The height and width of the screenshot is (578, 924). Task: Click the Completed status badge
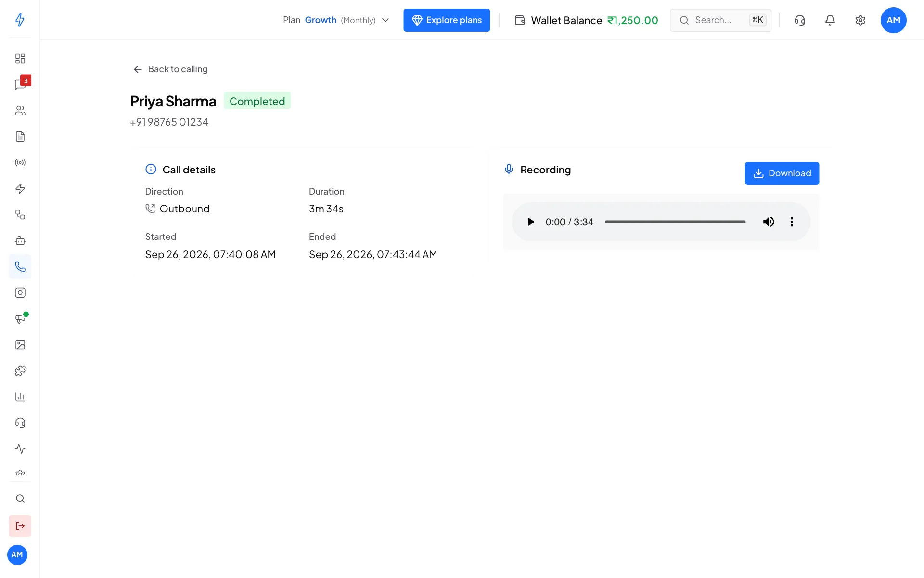coord(257,101)
